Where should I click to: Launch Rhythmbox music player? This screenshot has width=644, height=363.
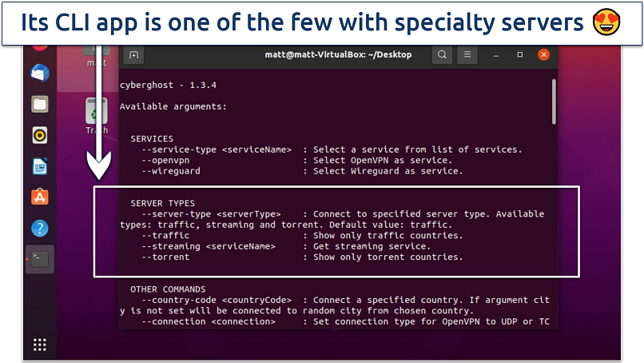(40, 134)
